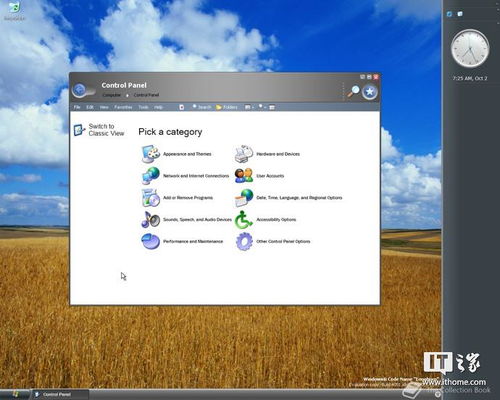Viewport: 500px width, 400px height.
Task: Open Add or Remove Programs icon
Action: tap(151, 198)
